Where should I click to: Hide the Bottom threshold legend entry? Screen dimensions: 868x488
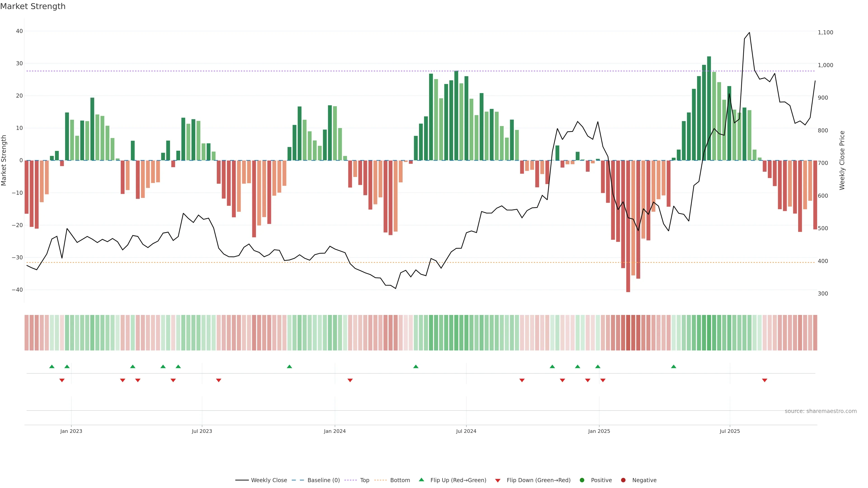pyautogui.click(x=400, y=480)
